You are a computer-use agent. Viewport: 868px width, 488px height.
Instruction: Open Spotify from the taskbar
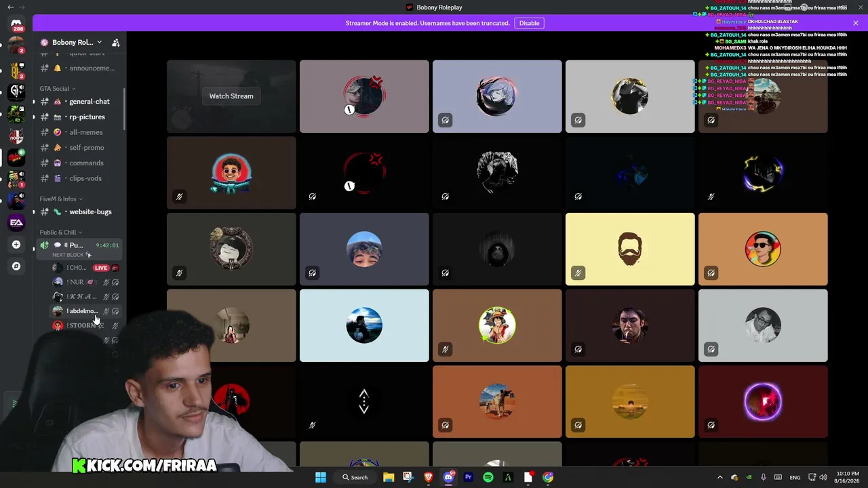tap(488, 477)
